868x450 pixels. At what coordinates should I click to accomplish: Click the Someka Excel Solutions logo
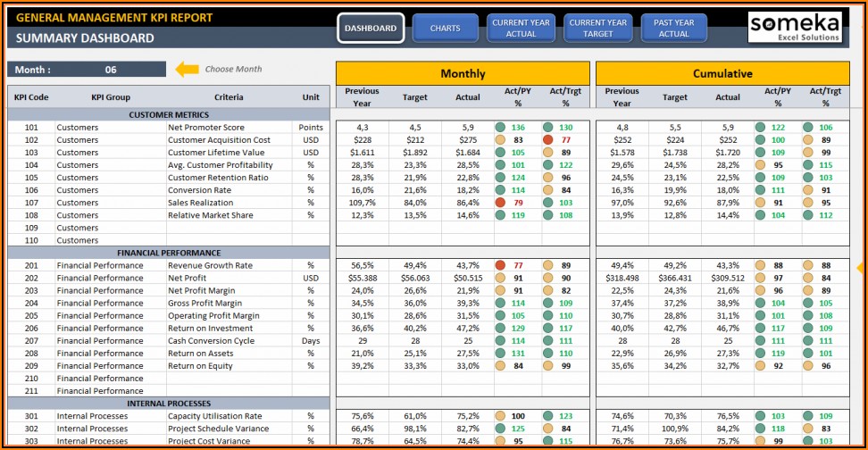[x=795, y=27]
